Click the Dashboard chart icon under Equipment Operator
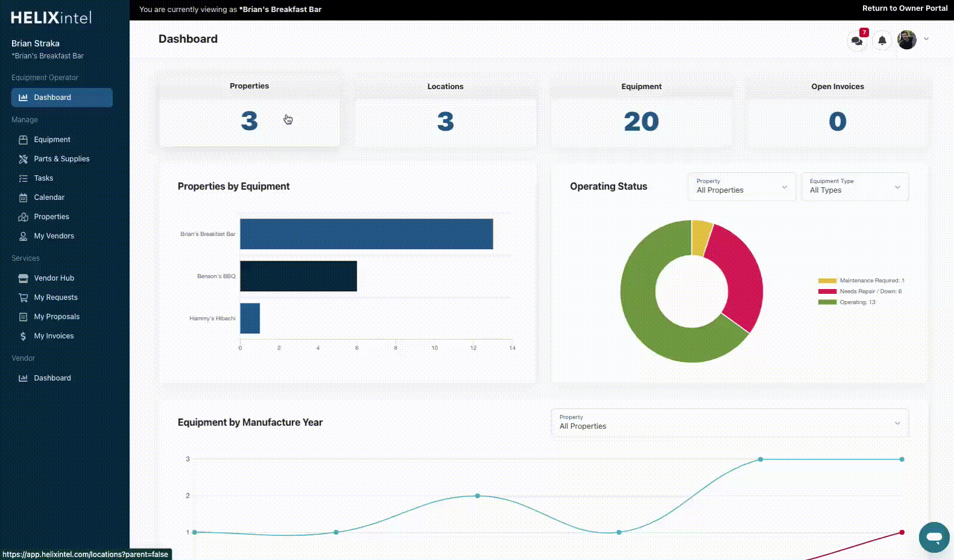The width and height of the screenshot is (954, 560). click(x=23, y=98)
